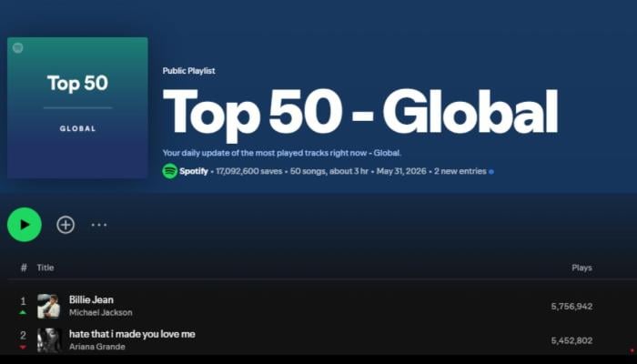
Task: Open the Spotify profile link
Action: coord(194,171)
